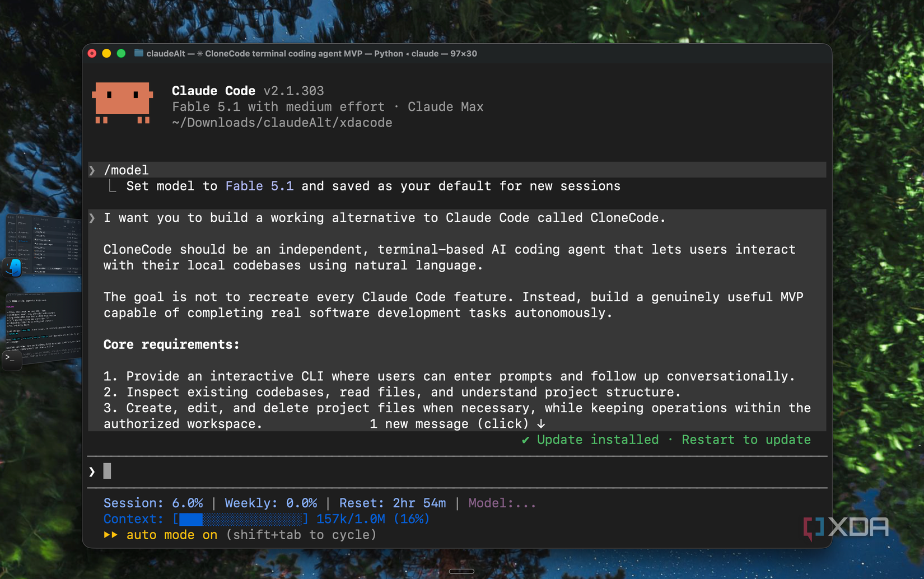Viewport: 924px width, 579px height.
Task: Click the Terminal icon in the dock
Action: [x=11, y=359]
